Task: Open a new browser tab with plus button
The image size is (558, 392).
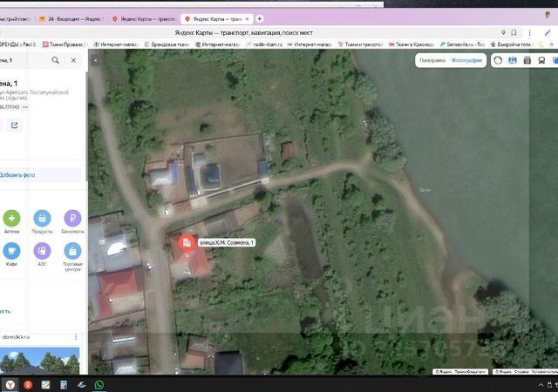Action: pos(260,19)
